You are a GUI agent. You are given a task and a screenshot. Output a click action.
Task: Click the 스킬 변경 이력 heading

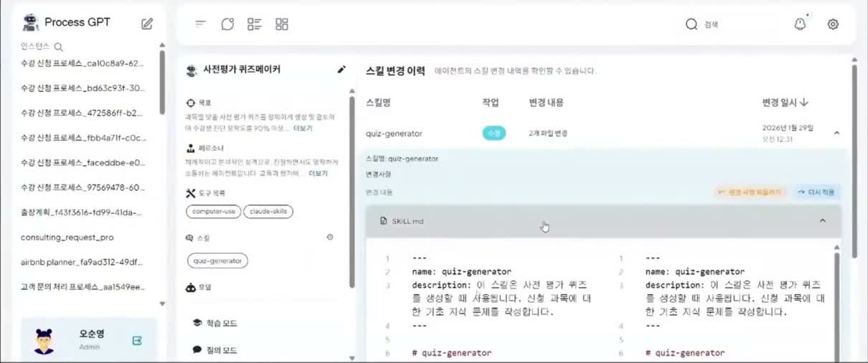point(395,70)
